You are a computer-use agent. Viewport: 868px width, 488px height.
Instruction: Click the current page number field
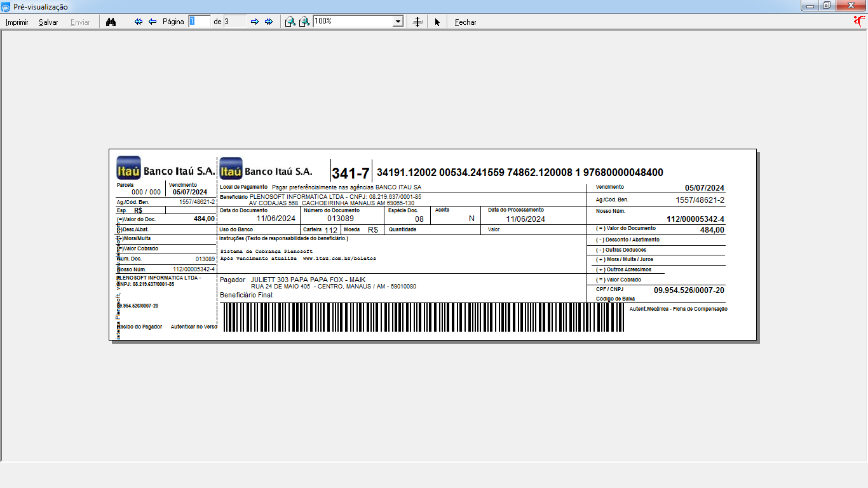point(199,22)
